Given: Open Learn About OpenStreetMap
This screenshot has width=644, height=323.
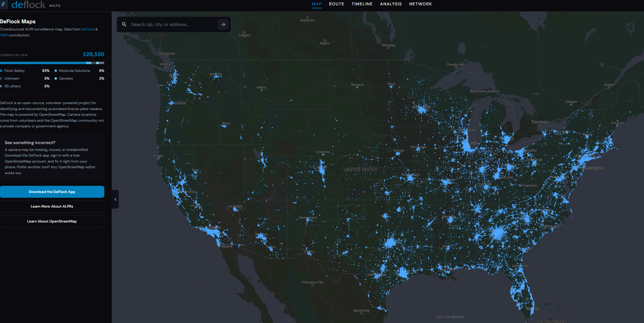Looking at the screenshot, I should click(52, 221).
